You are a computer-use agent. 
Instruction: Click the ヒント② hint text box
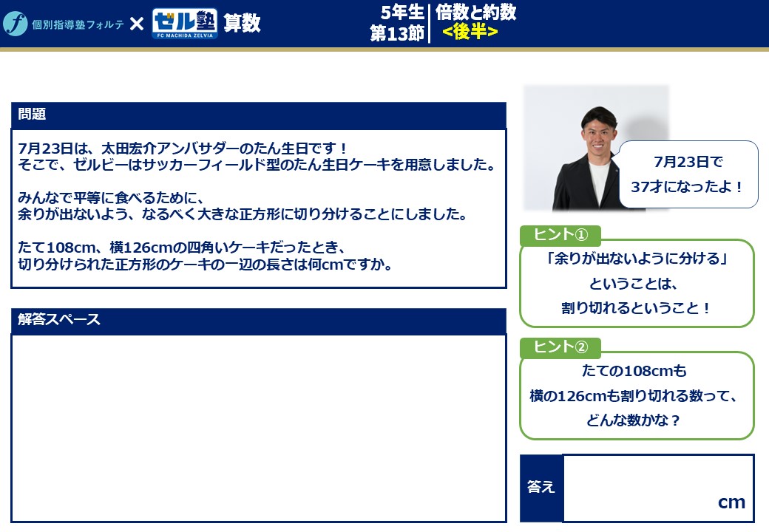(x=637, y=397)
